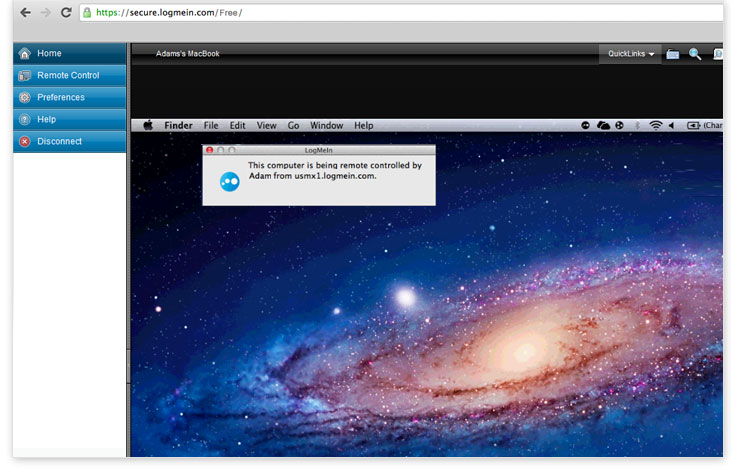Close the LogMeIn notification window
The image size is (735, 470).
coord(210,150)
